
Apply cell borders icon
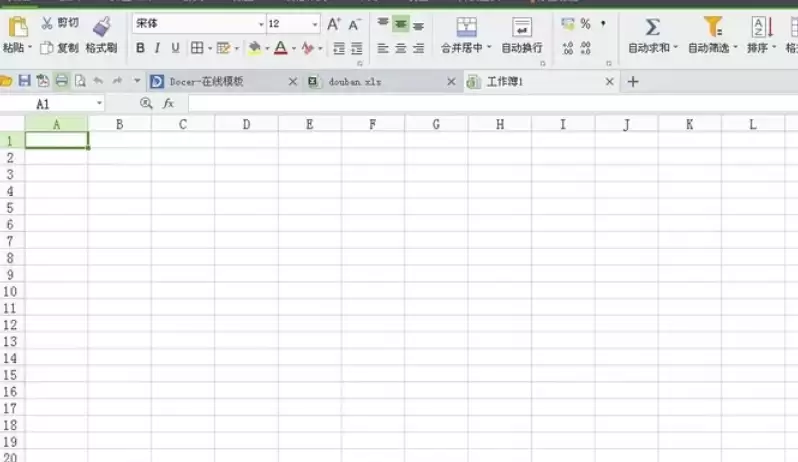pyautogui.click(x=196, y=48)
